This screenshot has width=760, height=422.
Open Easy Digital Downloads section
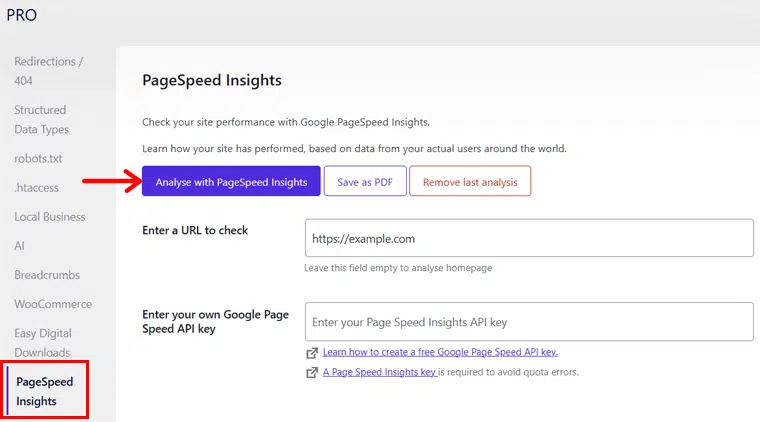point(43,343)
